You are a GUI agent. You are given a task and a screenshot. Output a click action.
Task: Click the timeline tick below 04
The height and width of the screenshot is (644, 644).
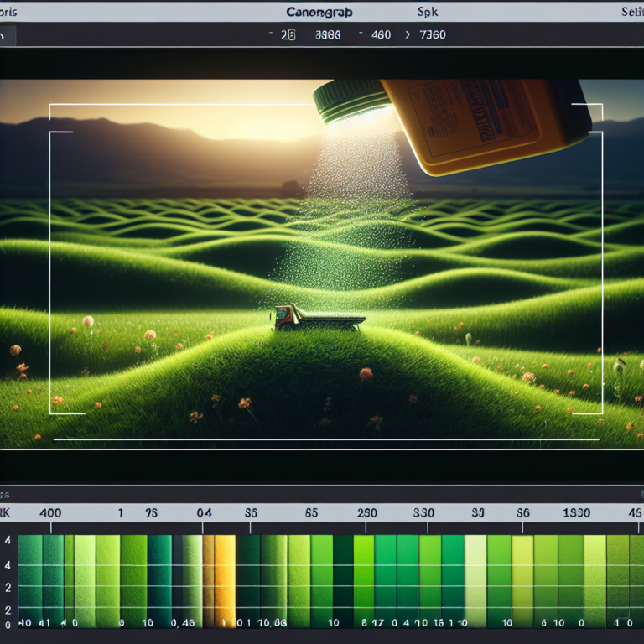click(x=202, y=527)
